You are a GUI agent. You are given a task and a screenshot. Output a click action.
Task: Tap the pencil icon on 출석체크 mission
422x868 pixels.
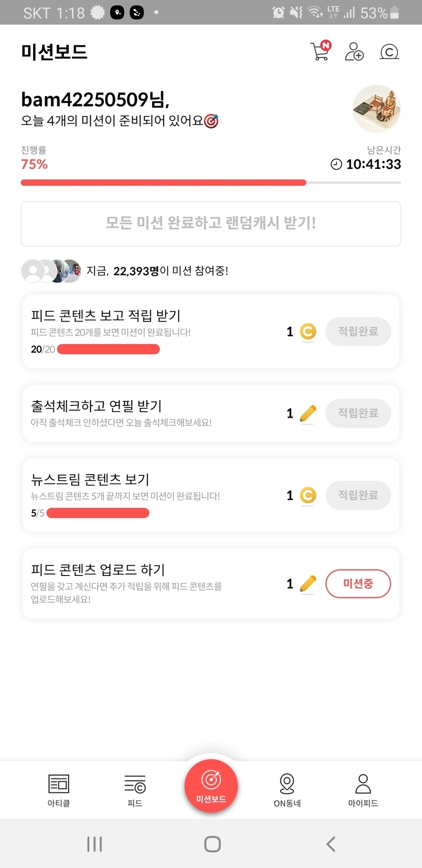coord(308,414)
